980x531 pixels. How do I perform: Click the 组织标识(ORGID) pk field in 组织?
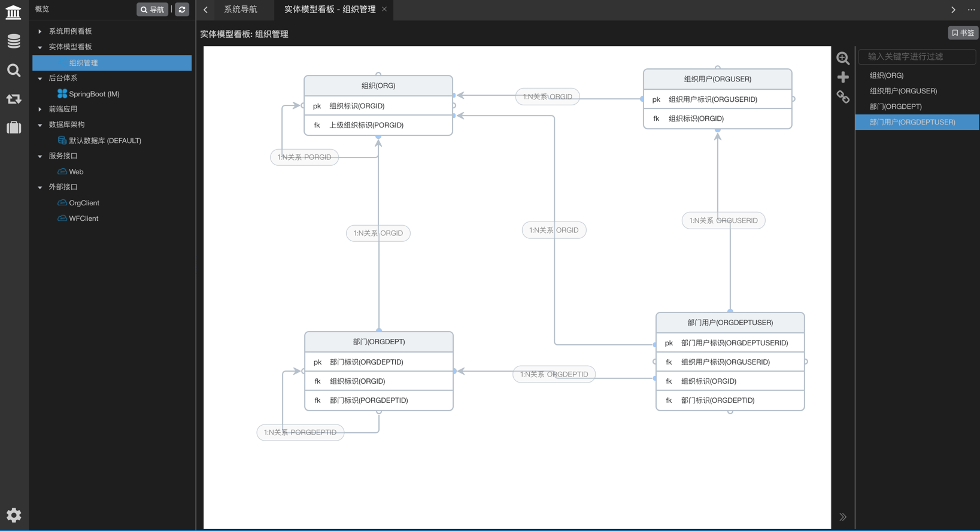(x=378, y=106)
